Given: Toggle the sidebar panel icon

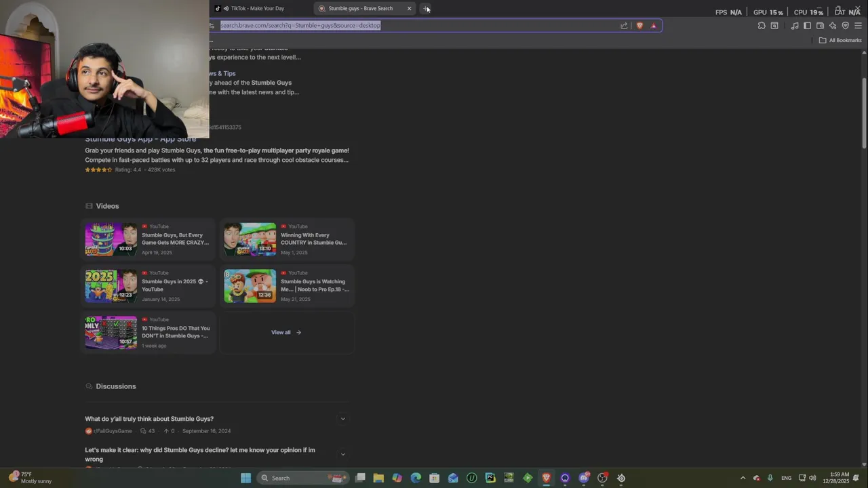Looking at the screenshot, I should (808, 26).
